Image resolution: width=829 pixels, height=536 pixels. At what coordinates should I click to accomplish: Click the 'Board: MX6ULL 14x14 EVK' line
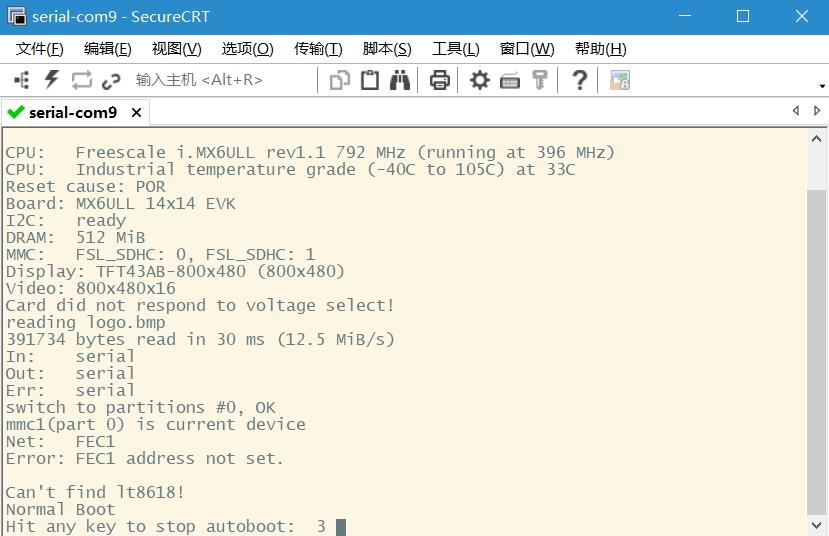point(121,204)
